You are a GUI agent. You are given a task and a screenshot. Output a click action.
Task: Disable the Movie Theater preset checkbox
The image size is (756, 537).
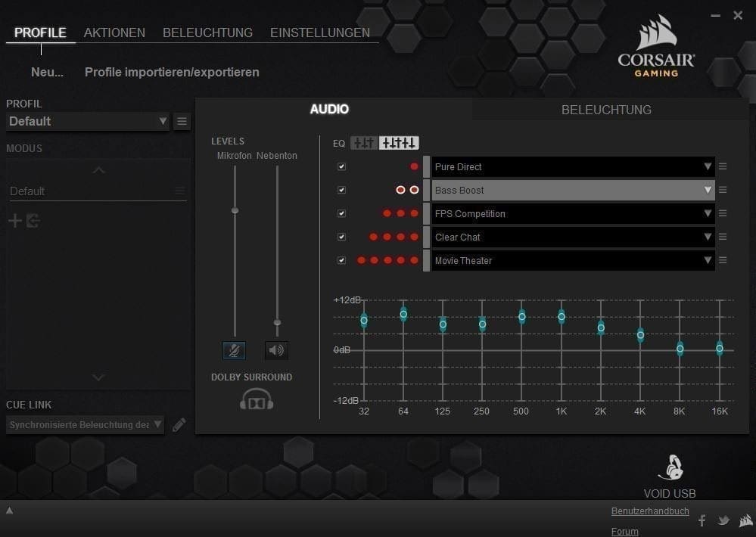click(x=341, y=260)
